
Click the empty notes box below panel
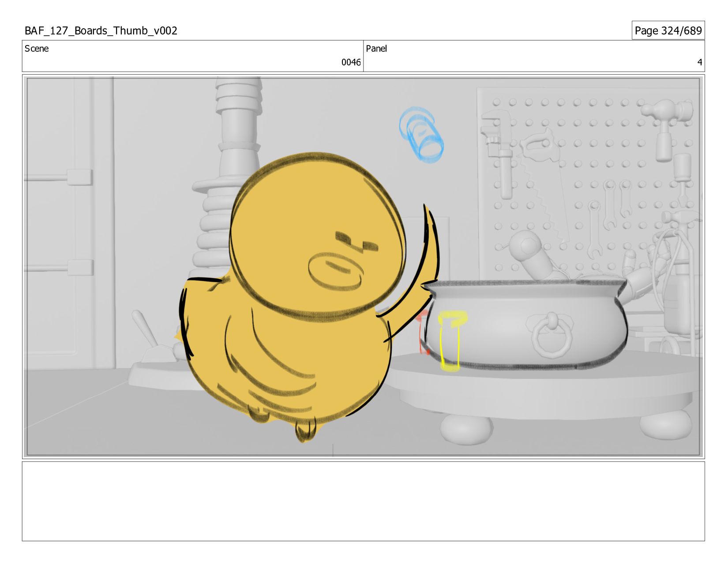coord(363,501)
